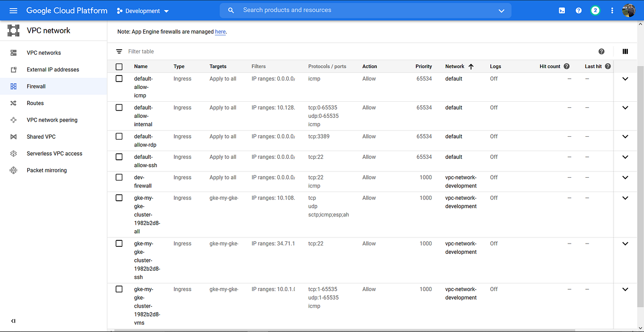
Task: Open the default-allow-icmp firewall rule
Action: [143, 87]
